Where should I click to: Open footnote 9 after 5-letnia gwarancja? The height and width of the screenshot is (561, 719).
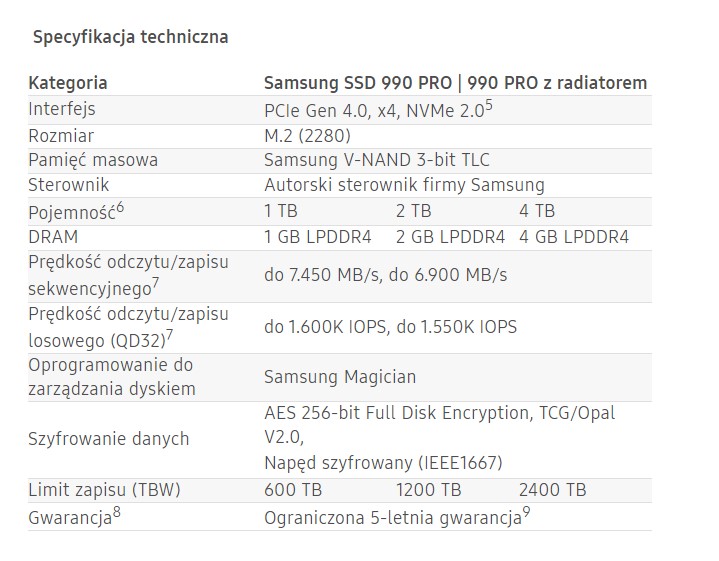[526, 512]
